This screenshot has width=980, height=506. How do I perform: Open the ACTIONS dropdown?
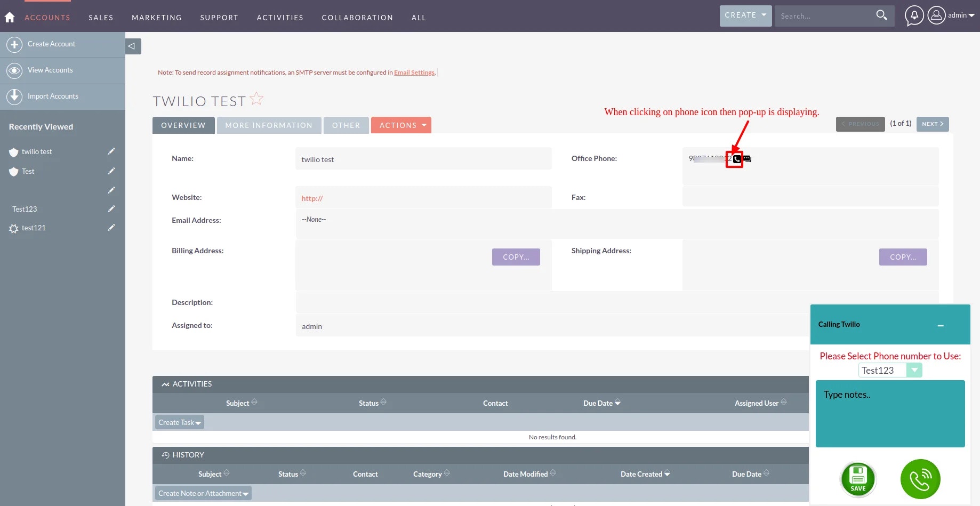coord(401,125)
